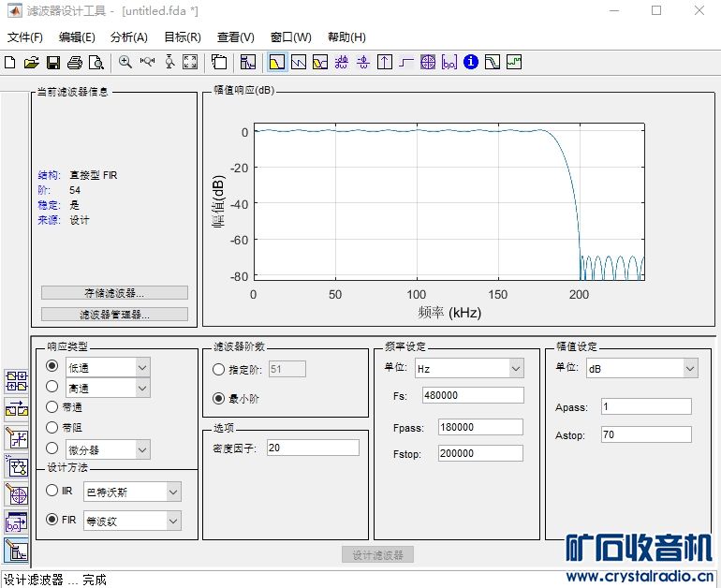Show Group Delay Response icon
The image size is (721, 588).
pos(341,62)
